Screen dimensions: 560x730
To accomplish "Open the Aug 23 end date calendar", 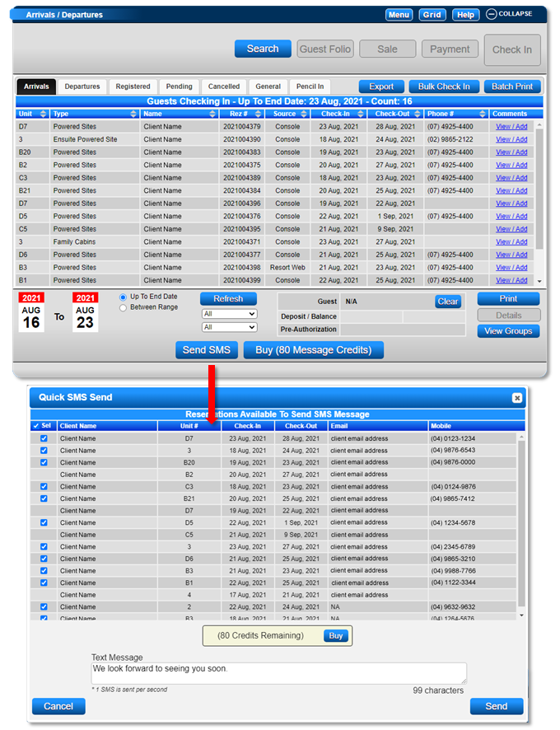I will tap(85, 312).
